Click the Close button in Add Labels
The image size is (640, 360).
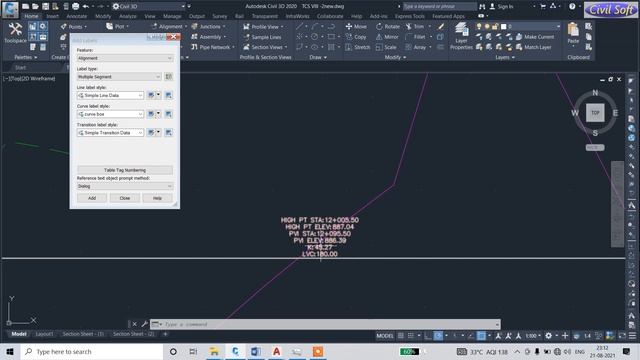pyautogui.click(x=125, y=198)
